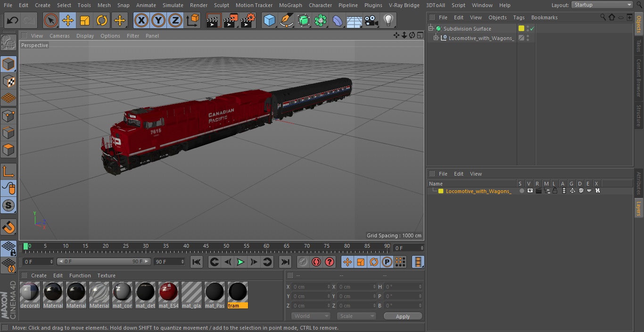Add a Light object
The width and height of the screenshot is (644, 332).
(x=388, y=20)
